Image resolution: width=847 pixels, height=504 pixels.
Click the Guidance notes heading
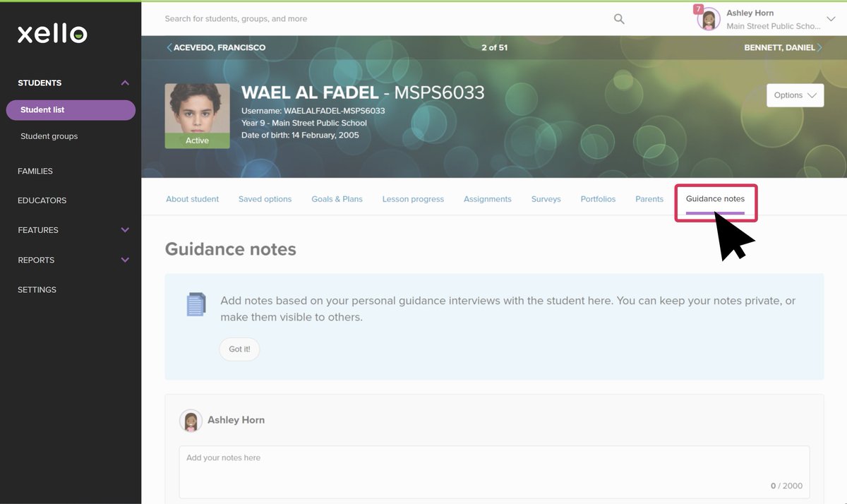pos(230,249)
